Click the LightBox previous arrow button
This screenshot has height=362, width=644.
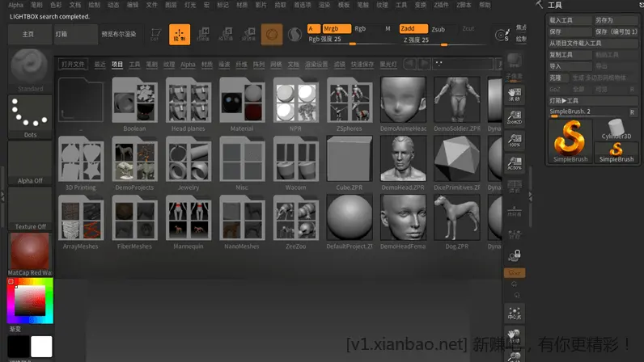(x=409, y=64)
